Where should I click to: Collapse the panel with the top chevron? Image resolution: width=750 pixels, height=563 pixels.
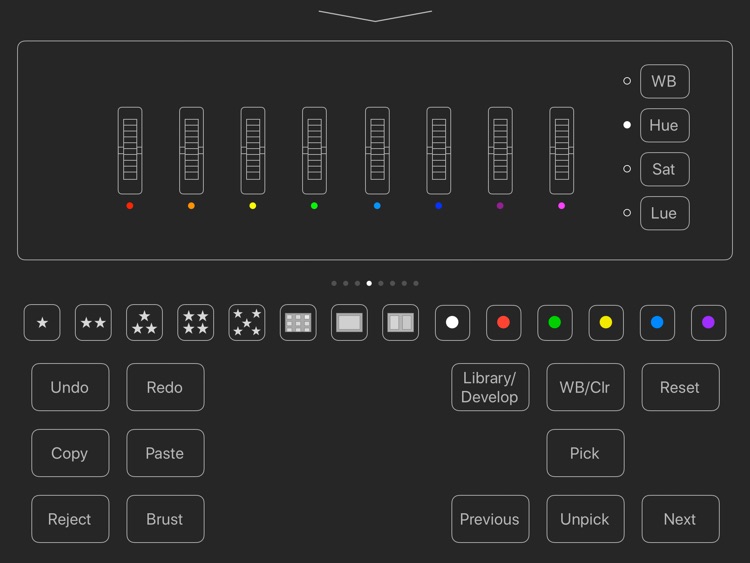[x=375, y=16]
